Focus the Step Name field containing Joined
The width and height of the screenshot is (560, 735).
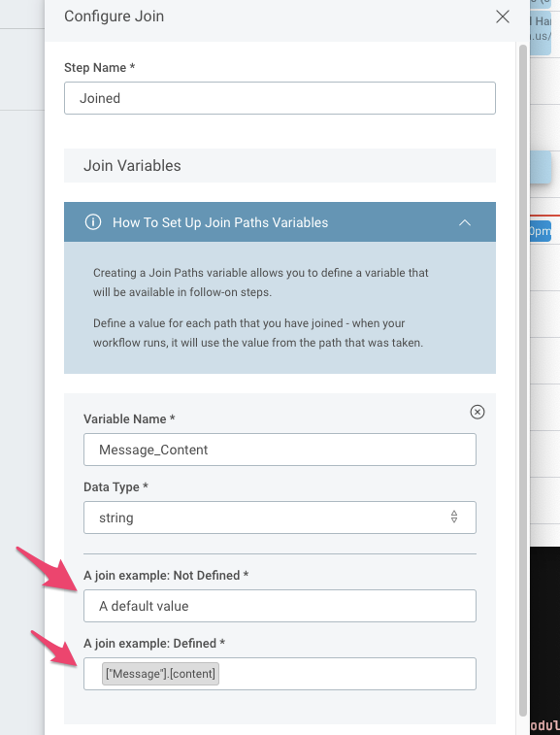tap(280, 98)
